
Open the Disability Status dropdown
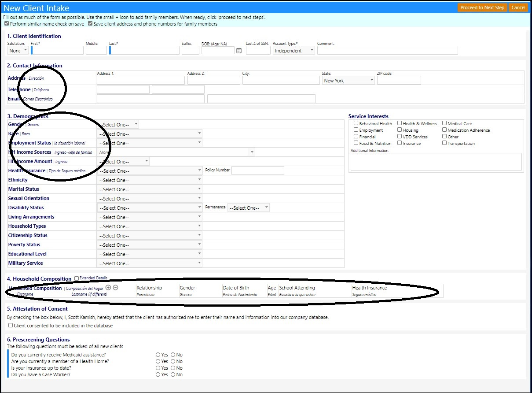coord(150,208)
